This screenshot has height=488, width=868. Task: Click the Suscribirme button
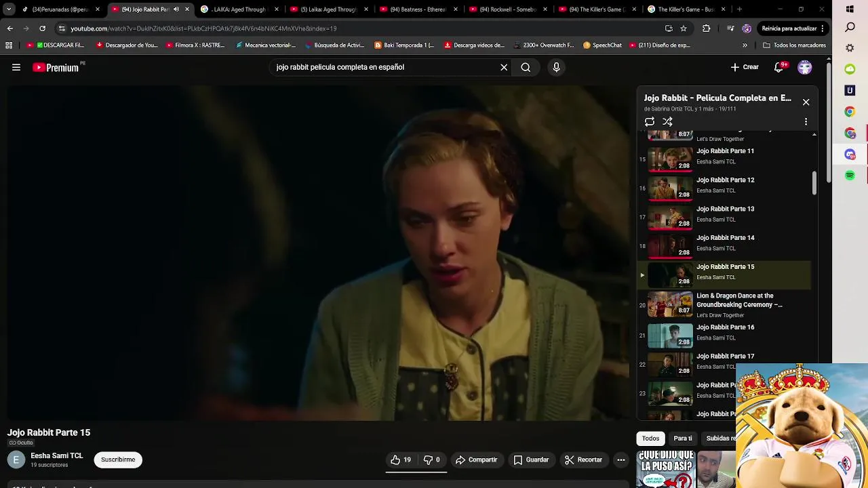(x=118, y=460)
